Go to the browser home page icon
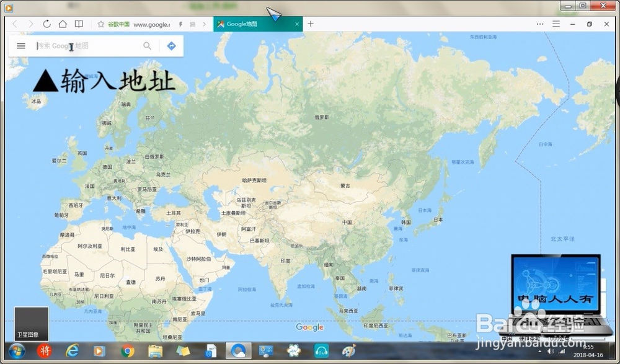The width and height of the screenshot is (620, 364). (x=63, y=24)
